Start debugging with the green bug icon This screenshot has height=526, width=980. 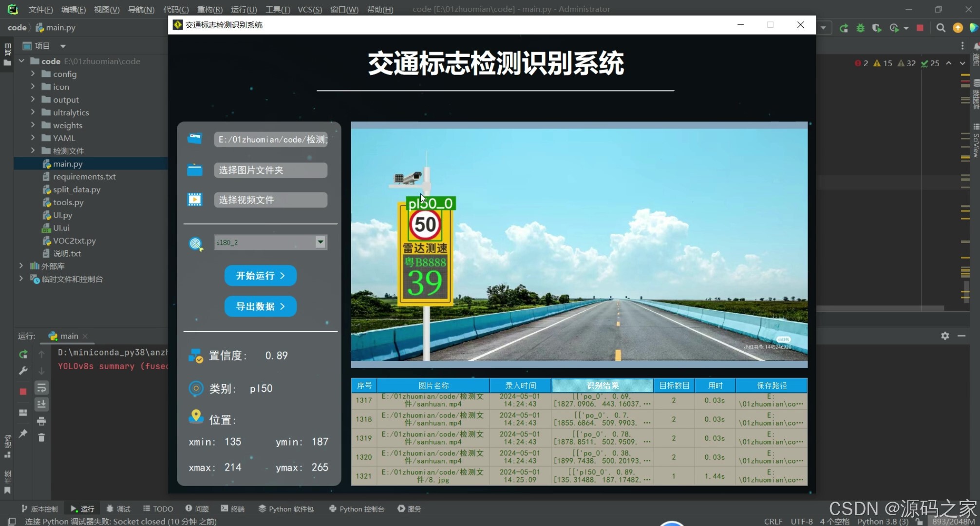pos(860,28)
